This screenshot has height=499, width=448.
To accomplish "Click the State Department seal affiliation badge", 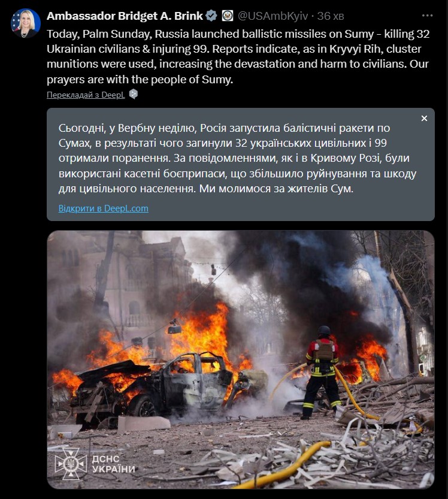I will (227, 16).
